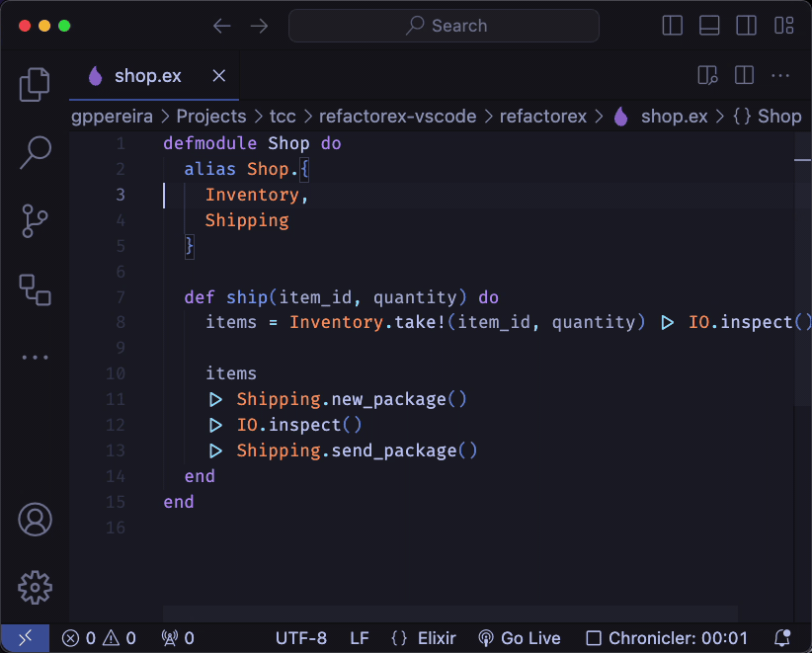This screenshot has width=812, height=653.
Task: Click the horizontal scrollbar in editor
Action: pos(449,613)
